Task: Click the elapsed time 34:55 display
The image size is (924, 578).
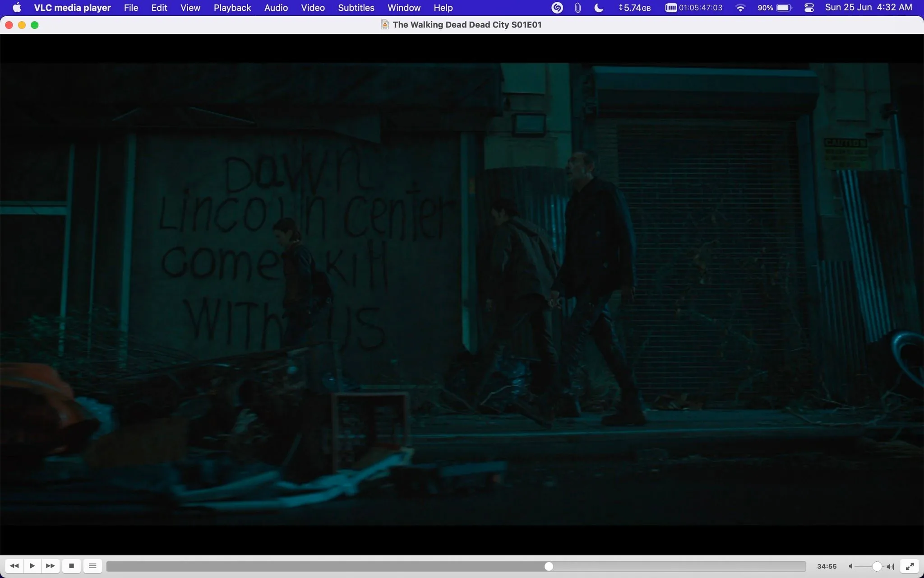Action: 826,566
